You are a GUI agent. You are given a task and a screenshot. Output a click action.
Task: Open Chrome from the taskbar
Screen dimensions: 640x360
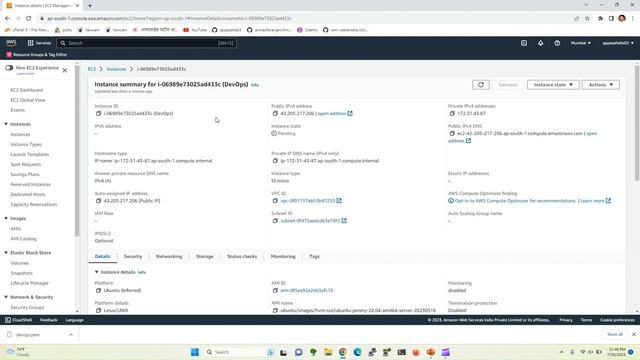(343, 352)
